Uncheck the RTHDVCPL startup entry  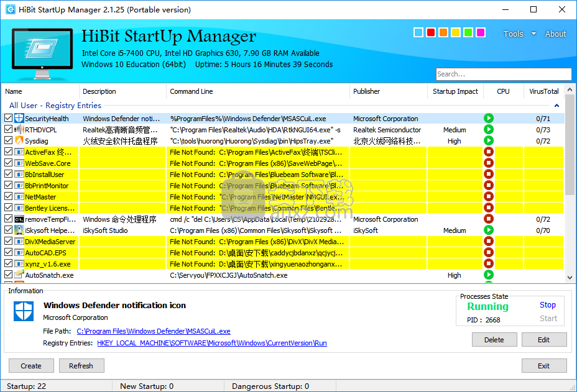pyautogui.click(x=9, y=129)
